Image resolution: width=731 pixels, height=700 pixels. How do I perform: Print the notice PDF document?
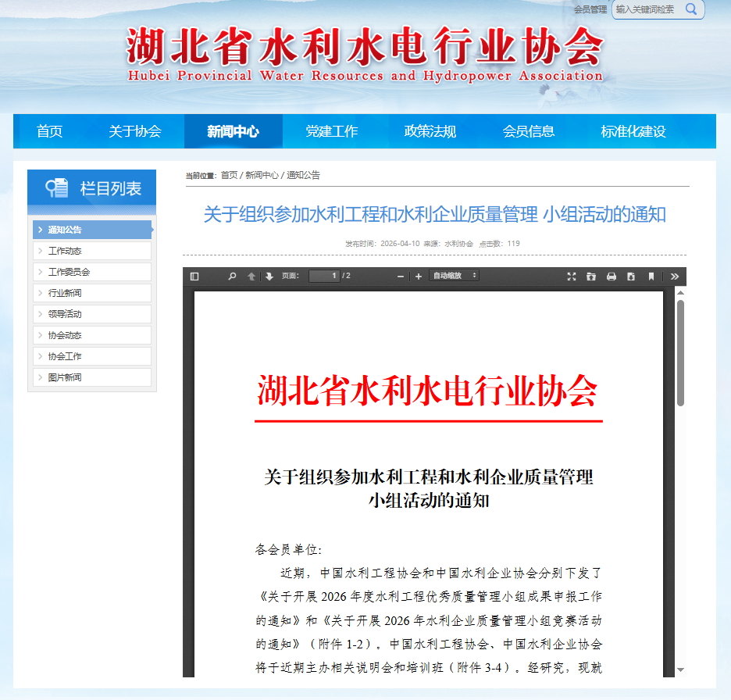click(x=612, y=276)
